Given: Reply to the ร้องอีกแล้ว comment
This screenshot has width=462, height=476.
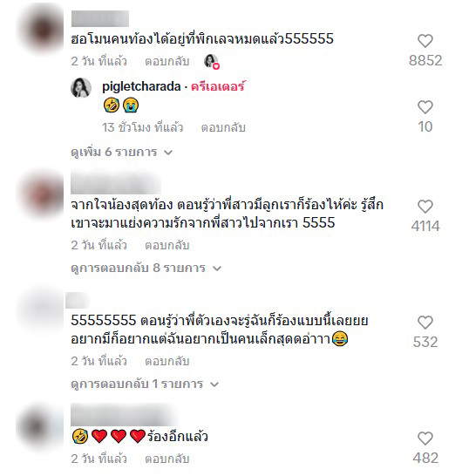Looking at the screenshot, I should click(x=167, y=459).
